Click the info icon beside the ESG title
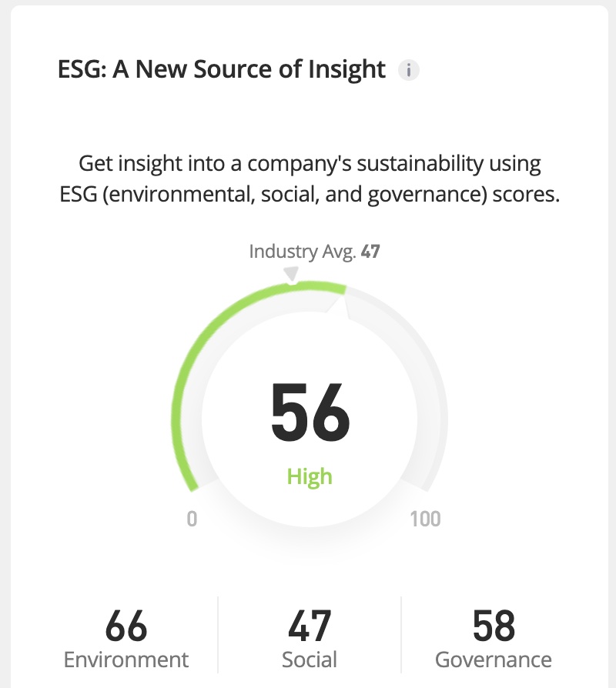Image resolution: width=616 pixels, height=688 pixels. [409, 71]
